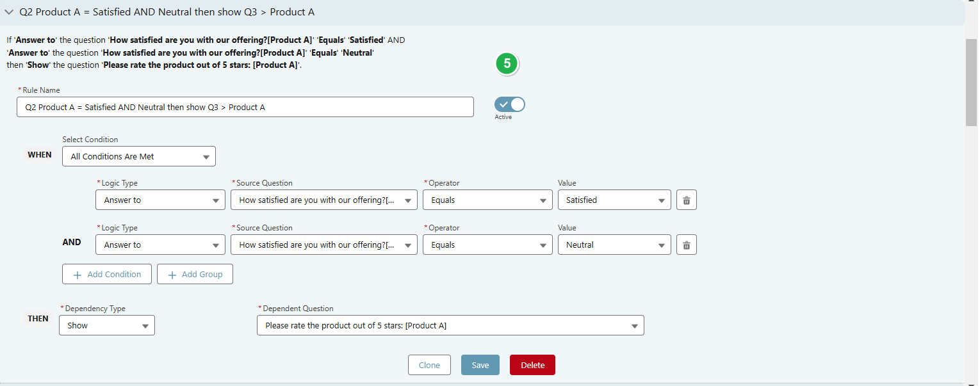Screen dimensions: 980x386
Task: Save the dependency rule
Action: (480, 364)
